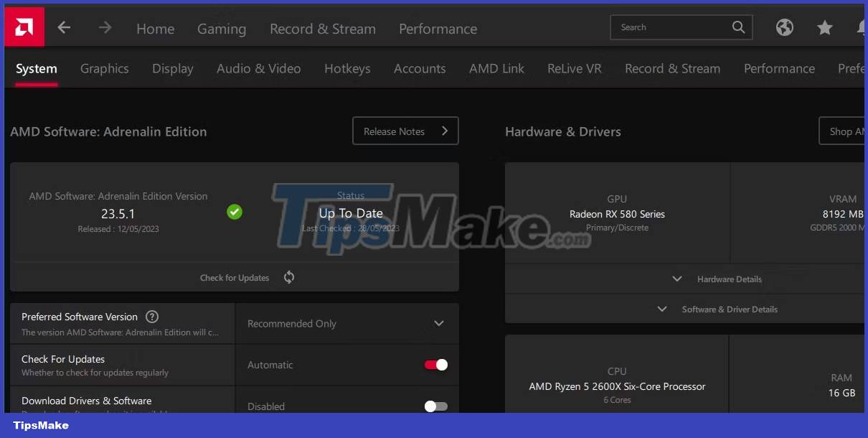Click the search magnifier icon
This screenshot has width=868, height=438.
point(738,27)
